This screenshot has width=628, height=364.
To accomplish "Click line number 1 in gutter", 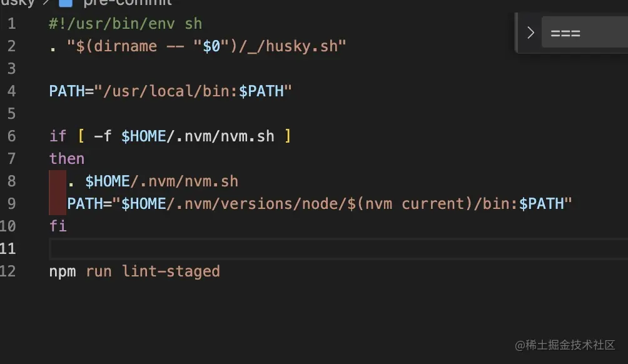I will 12,24.
